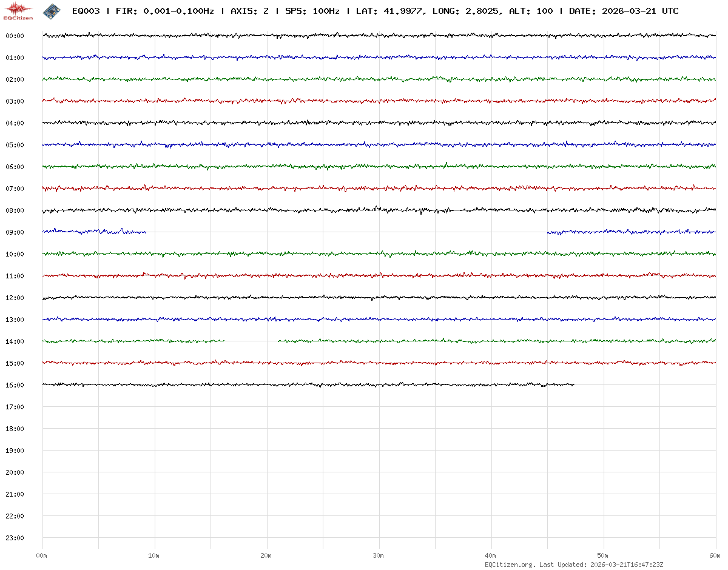728x570 pixels.
Task: Click the AXIS Z header text
Action: tap(250, 12)
